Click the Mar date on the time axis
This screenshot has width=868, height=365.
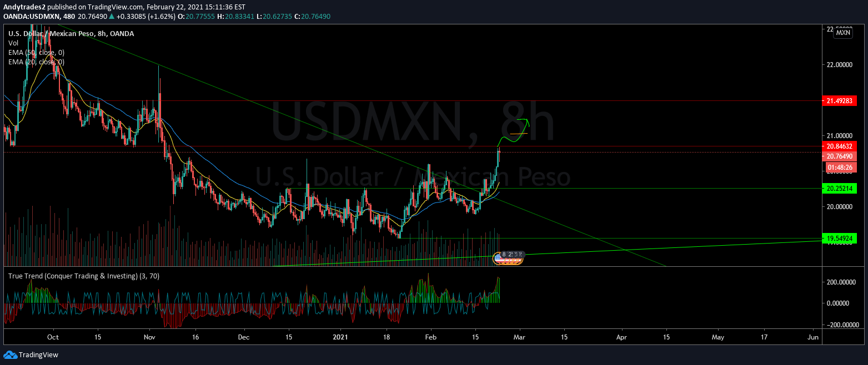pos(520,337)
